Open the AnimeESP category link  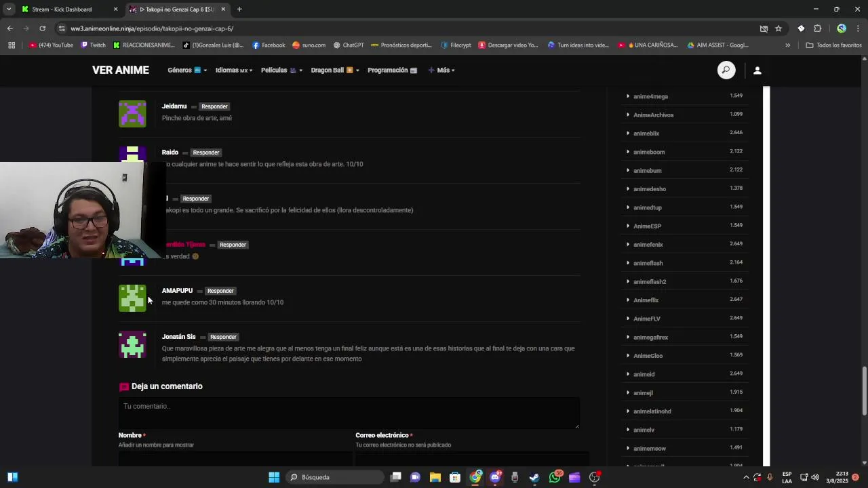[x=647, y=226]
